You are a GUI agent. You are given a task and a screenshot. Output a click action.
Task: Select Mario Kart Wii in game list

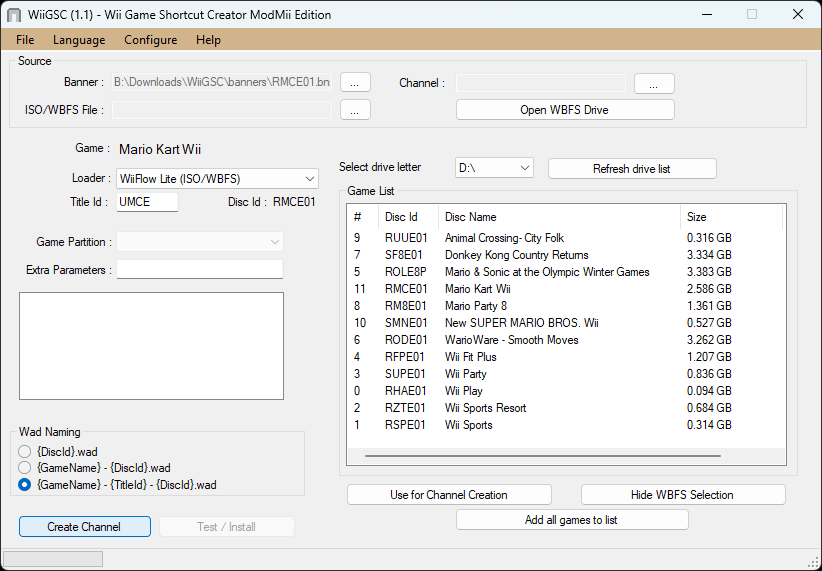(566, 289)
